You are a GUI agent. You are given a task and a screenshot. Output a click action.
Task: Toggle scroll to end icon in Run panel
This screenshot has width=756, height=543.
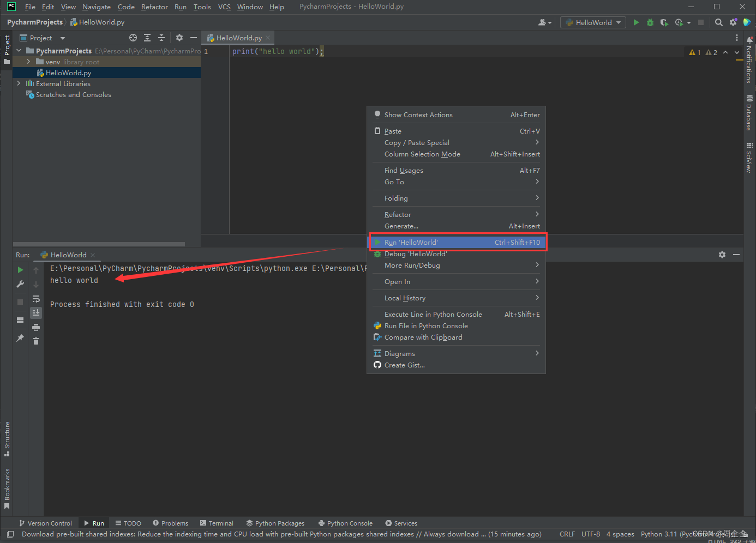click(x=36, y=312)
